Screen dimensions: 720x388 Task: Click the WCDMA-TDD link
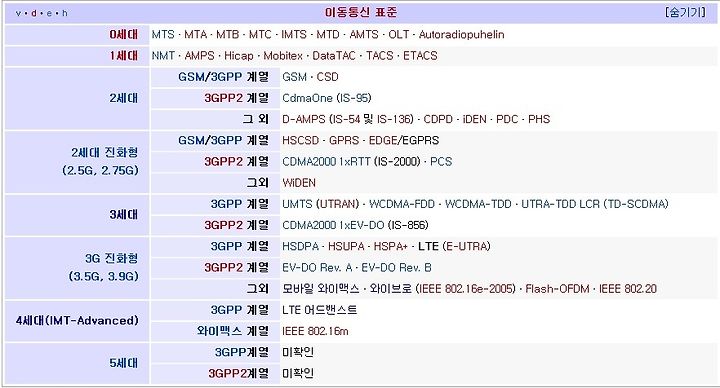click(478, 204)
